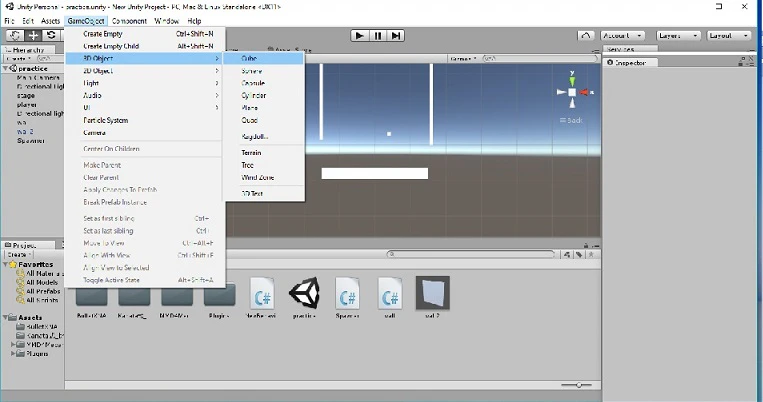Click the Project panel search field
The width and height of the screenshot is (763, 402).
(x=471, y=254)
